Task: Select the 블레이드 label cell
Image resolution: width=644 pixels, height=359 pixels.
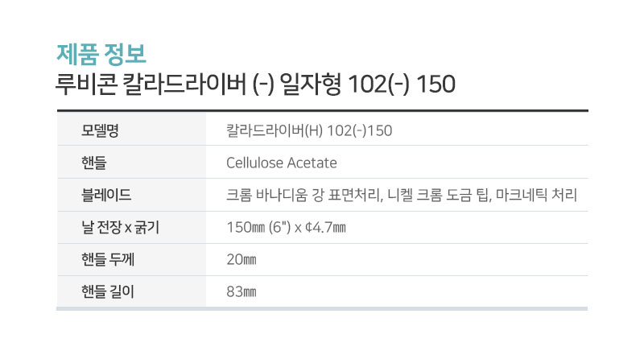Action: [x=131, y=195]
